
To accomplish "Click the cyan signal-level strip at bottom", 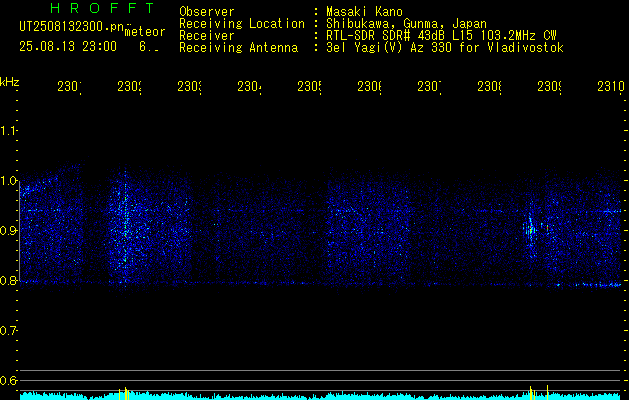I will 321,396.
